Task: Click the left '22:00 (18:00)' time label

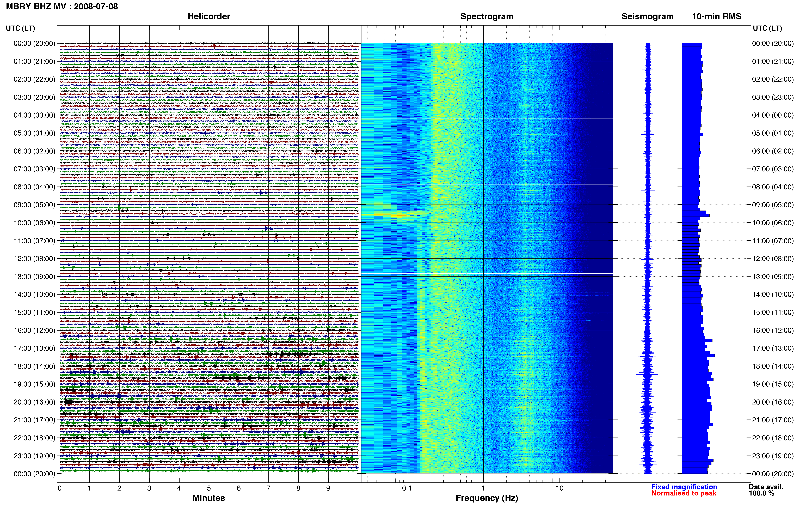Action: [34, 438]
